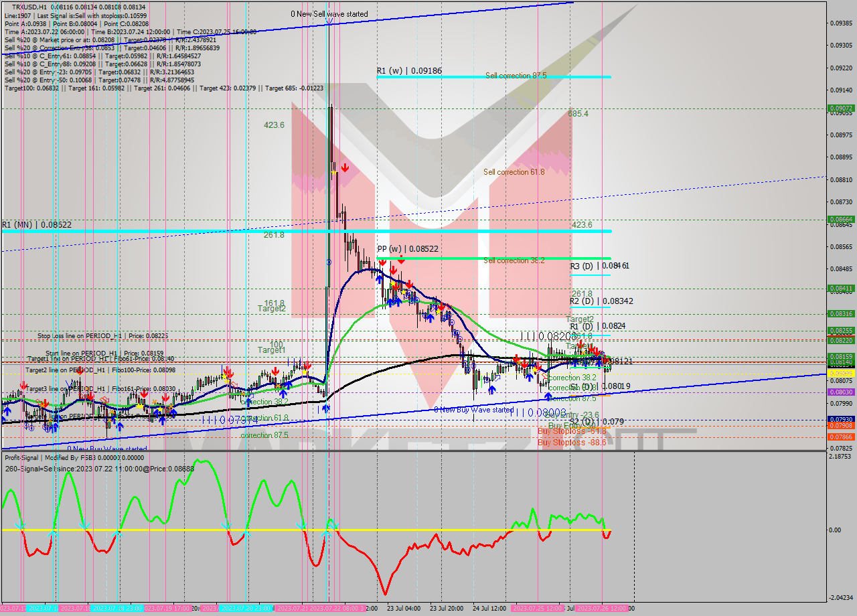Click the '2023.07.26 12:00' timeline label
This screenshot has width=857, height=616.
click(x=601, y=608)
